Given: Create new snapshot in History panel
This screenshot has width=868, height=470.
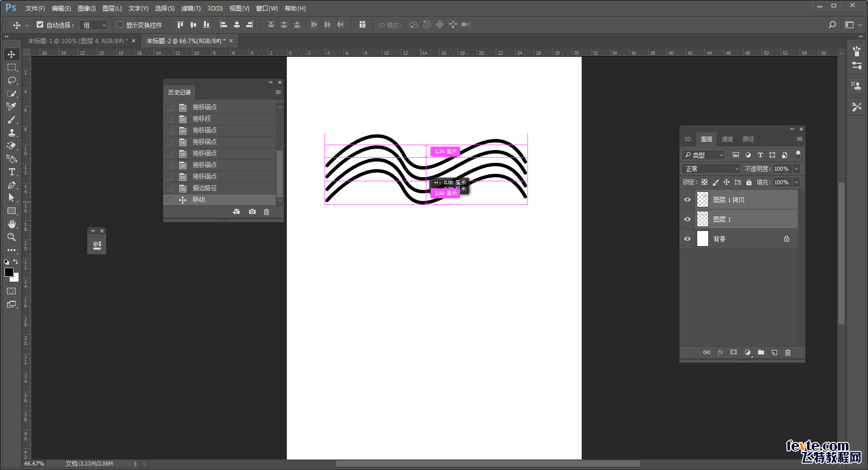Looking at the screenshot, I should tap(252, 212).
